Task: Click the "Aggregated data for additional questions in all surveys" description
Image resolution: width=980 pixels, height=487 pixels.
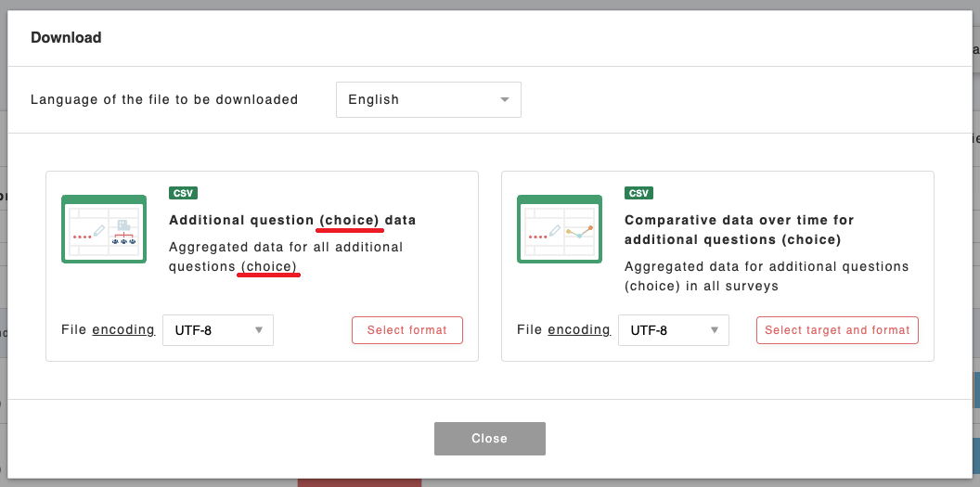Action: (767, 276)
